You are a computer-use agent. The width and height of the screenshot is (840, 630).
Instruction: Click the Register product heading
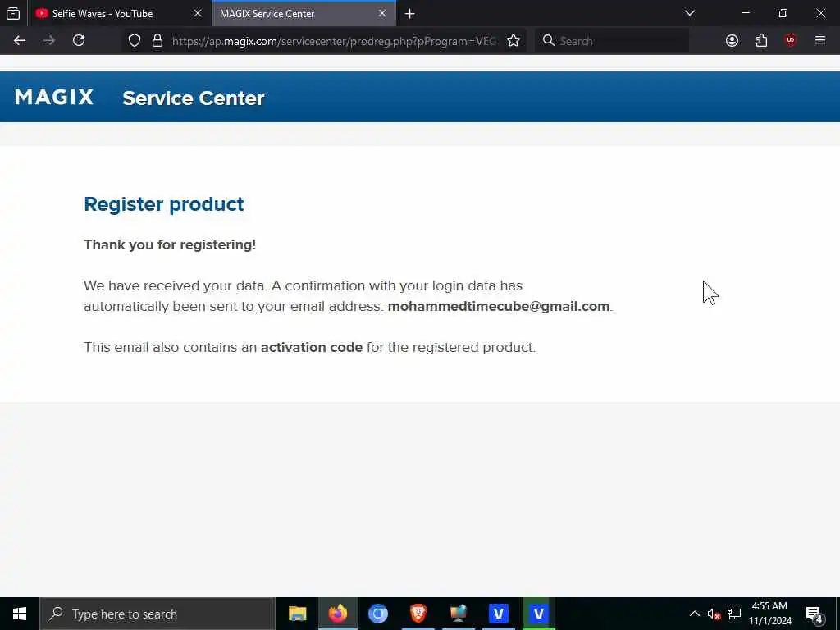[x=164, y=204]
